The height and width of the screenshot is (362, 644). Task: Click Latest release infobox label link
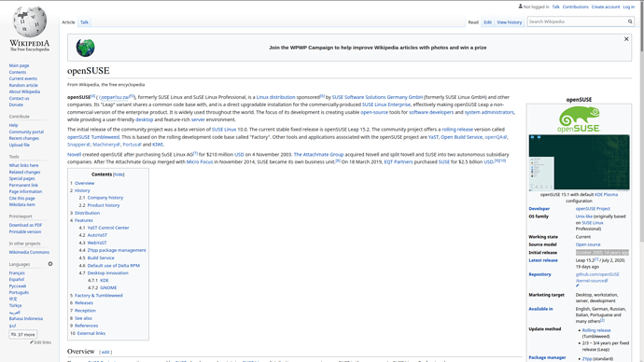click(543, 260)
